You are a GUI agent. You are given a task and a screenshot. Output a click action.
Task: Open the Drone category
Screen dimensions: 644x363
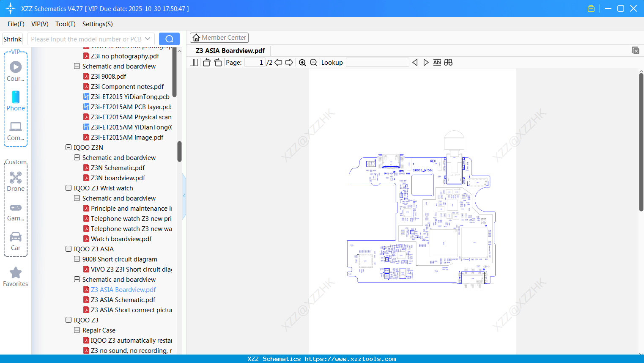(x=16, y=181)
